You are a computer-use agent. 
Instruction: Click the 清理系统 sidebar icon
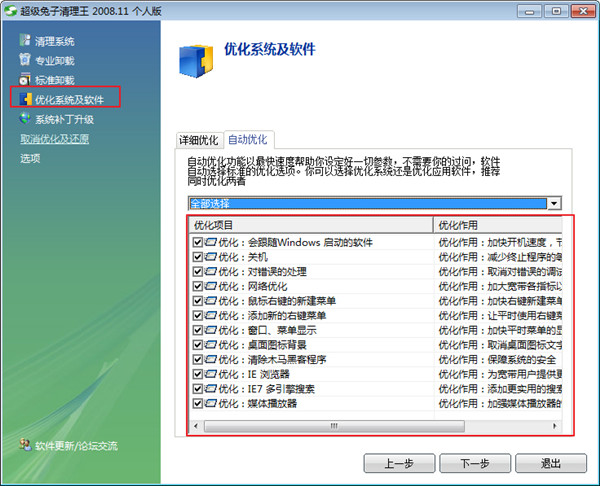coord(25,41)
